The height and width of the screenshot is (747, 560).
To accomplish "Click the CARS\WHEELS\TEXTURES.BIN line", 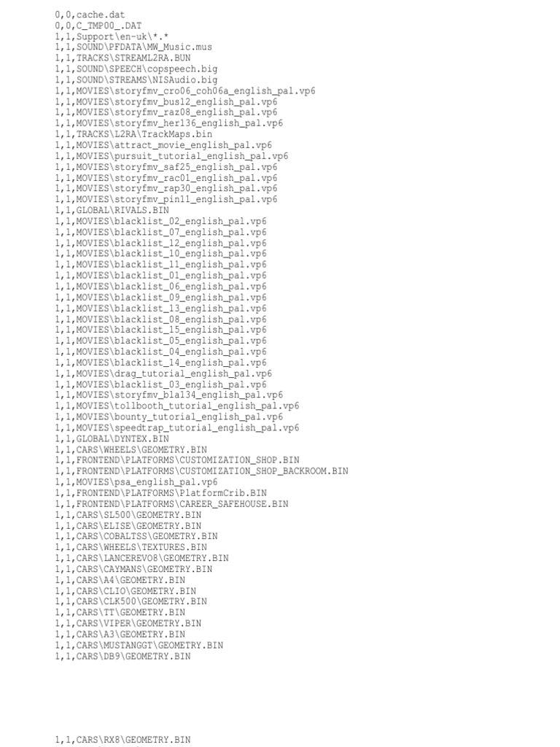I will pyautogui.click(x=131, y=547).
